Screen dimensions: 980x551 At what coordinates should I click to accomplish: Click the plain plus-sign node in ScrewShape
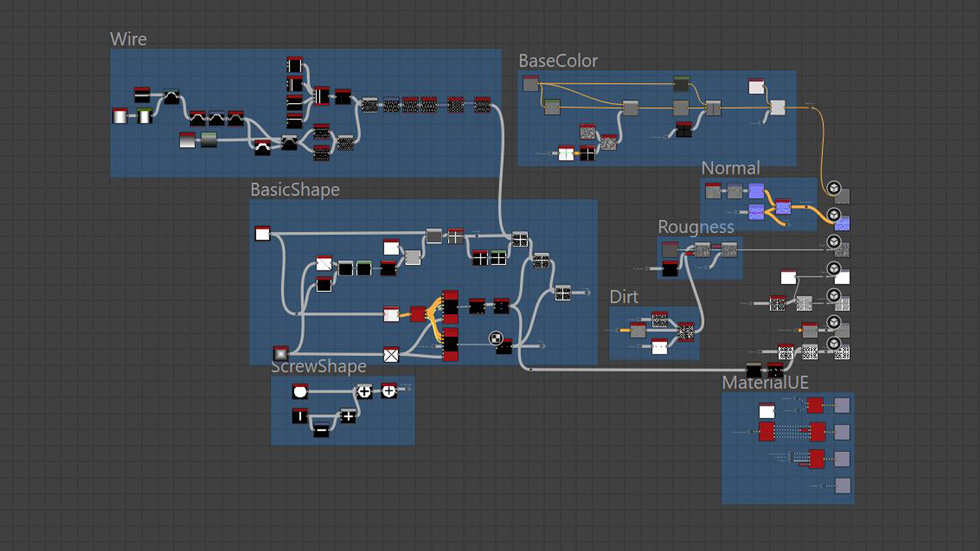[x=348, y=416]
